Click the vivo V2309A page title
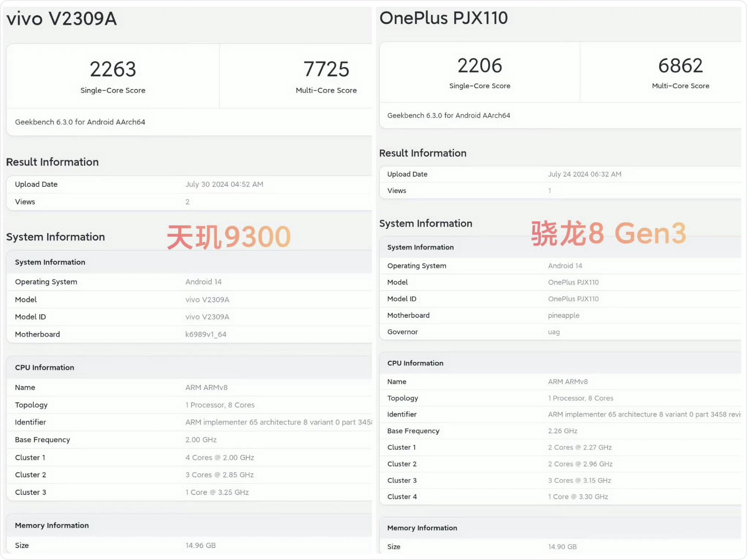The width and height of the screenshot is (747, 560). coord(61,19)
